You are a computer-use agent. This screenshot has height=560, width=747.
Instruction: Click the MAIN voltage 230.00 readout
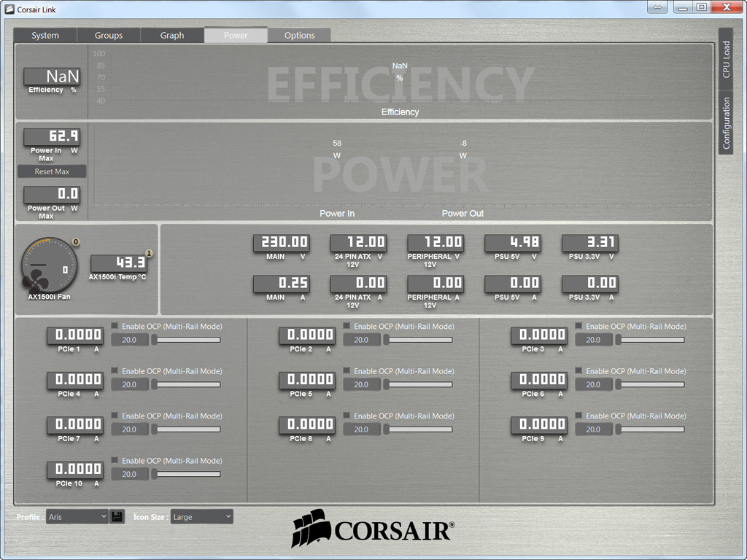(x=282, y=242)
